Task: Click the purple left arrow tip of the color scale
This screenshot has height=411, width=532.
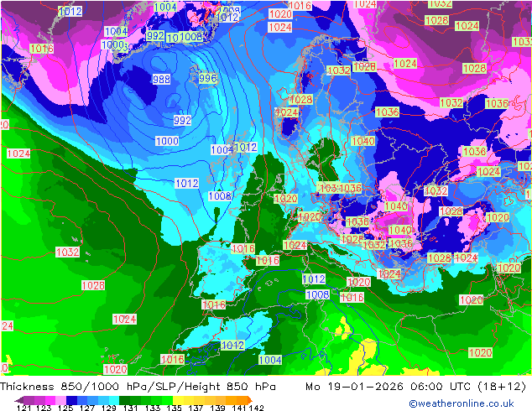Action: 19,400
